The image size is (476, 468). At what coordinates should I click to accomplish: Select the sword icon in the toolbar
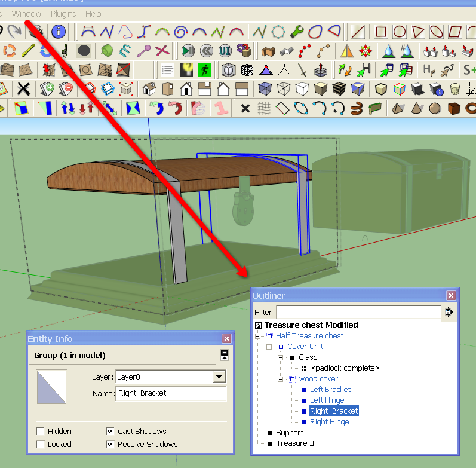click(303, 70)
